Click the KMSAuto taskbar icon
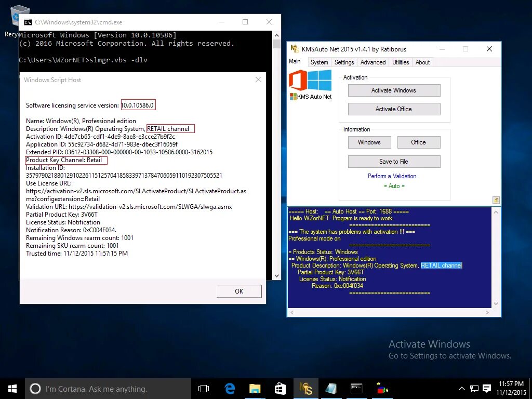Image resolution: width=532 pixels, height=399 pixels. coord(305,389)
